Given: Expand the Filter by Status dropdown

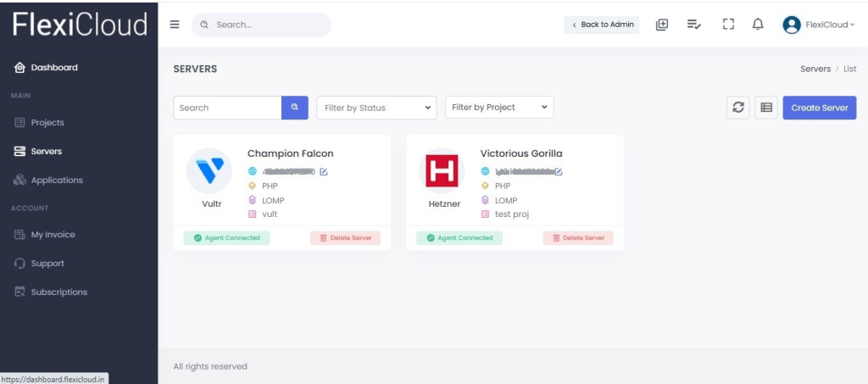Looking at the screenshot, I should click(376, 108).
